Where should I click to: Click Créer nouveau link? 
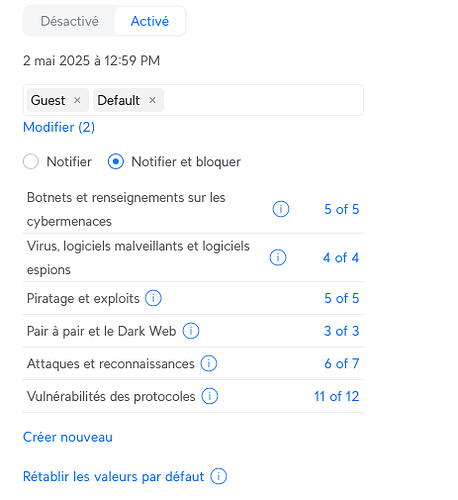[68, 437]
